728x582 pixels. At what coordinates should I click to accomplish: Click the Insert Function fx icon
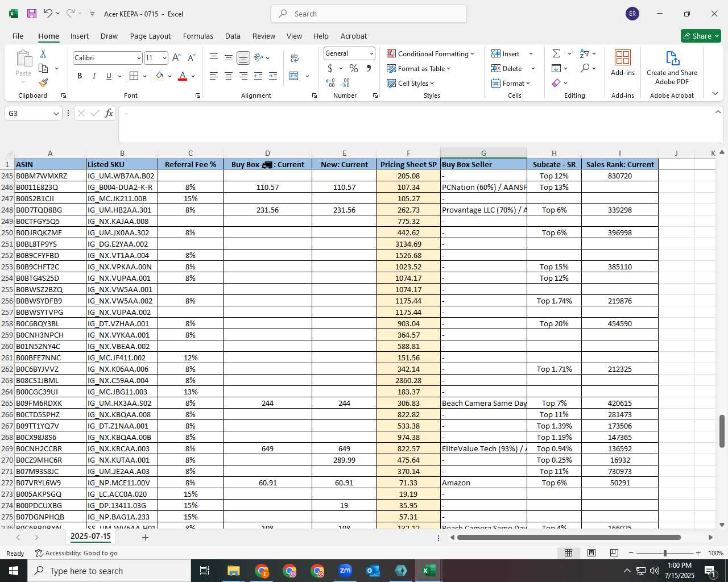point(109,113)
